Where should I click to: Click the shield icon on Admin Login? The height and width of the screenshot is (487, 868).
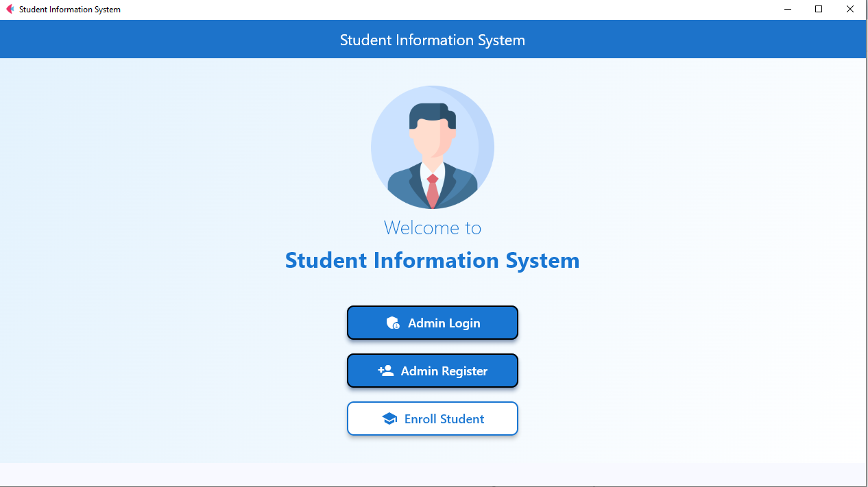(x=393, y=323)
